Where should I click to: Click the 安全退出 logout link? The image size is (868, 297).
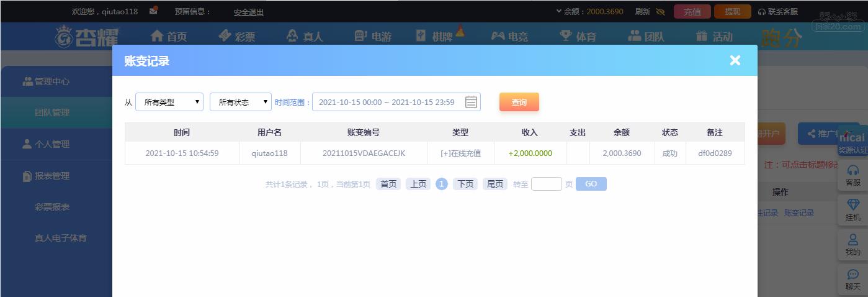point(249,12)
